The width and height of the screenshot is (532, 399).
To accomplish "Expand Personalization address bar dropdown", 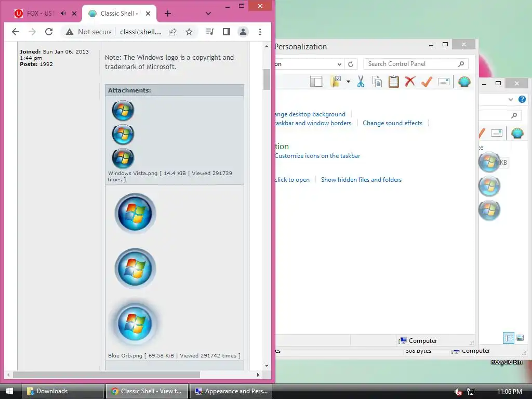I will pyautogui.click(x=339, y=64).
